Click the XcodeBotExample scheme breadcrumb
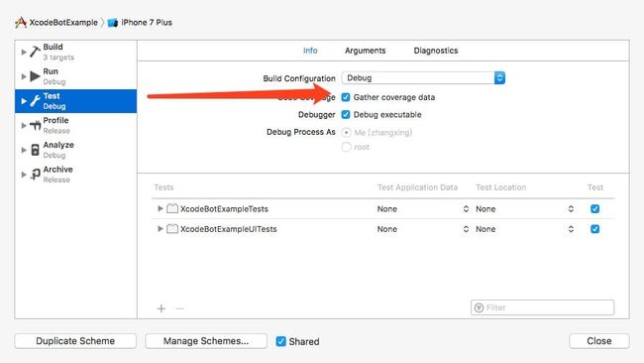The height and width of the screenshot is (363, 644). pyautogui.click(x=63, y=23)
